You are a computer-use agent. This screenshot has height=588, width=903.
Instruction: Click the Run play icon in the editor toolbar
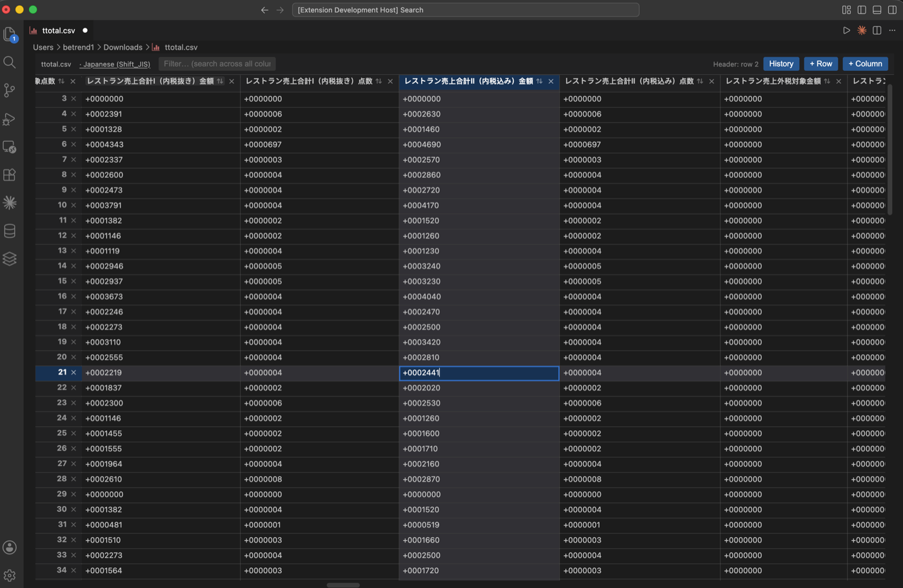pyautogui.click(x=846, y=30)
